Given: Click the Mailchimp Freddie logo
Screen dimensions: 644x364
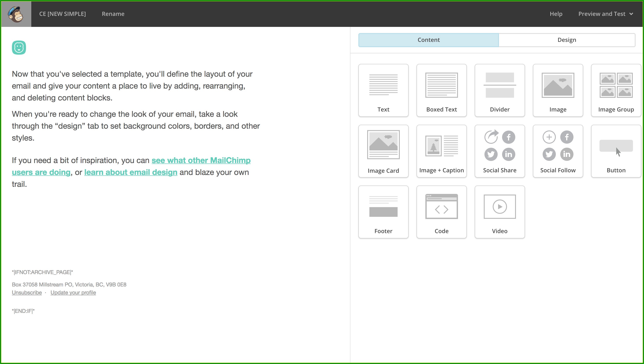Looking at the screenshot, I should (x=16, y=14).
